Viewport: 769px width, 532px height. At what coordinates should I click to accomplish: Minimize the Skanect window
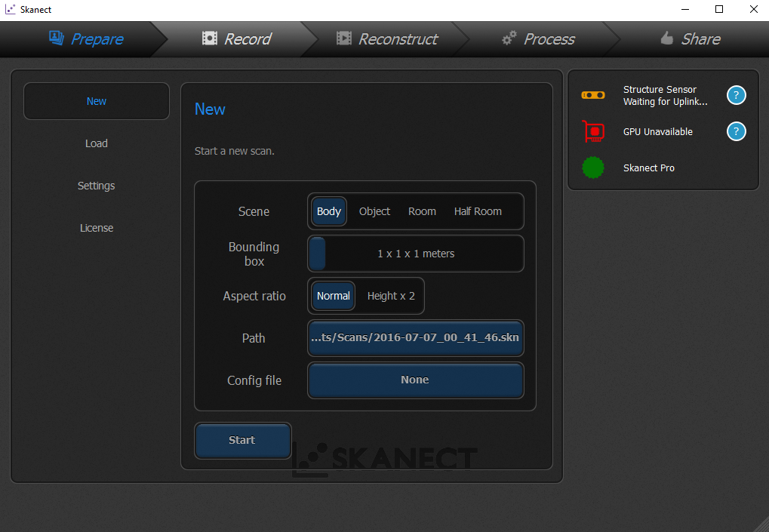[x=685, y=9]
